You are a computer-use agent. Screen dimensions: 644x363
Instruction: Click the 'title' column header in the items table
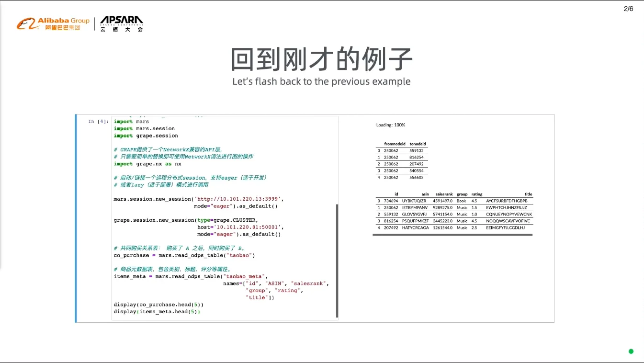[x=529, y=194]
